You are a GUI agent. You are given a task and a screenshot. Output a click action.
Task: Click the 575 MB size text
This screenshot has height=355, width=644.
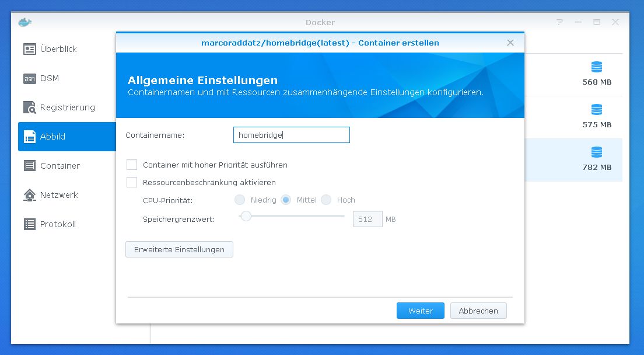[597, 124]
